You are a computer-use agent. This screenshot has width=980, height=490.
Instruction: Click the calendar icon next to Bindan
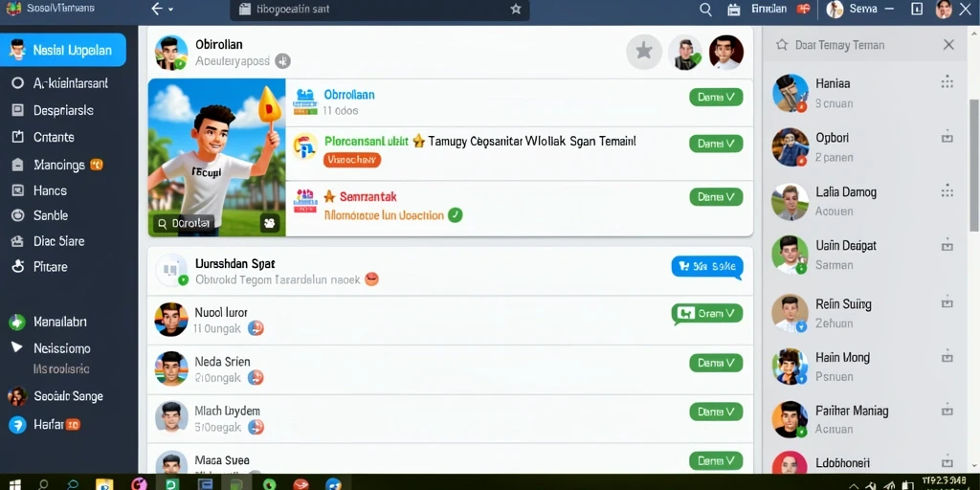click(734, 10)
